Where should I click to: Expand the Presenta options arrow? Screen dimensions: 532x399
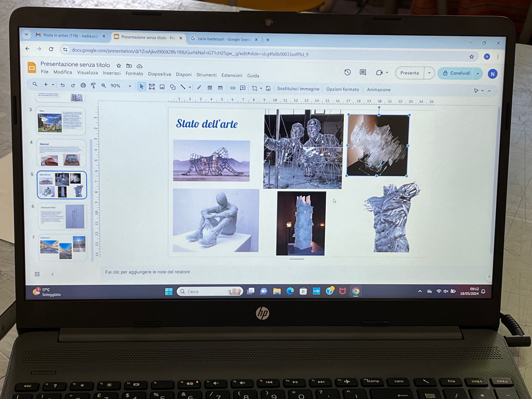coord(429,73)
